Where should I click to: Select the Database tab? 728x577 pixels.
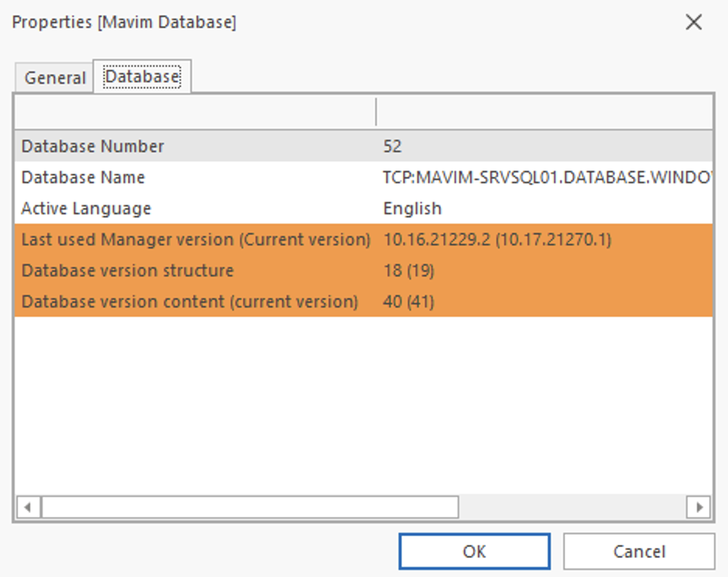(x=142, y=77)
